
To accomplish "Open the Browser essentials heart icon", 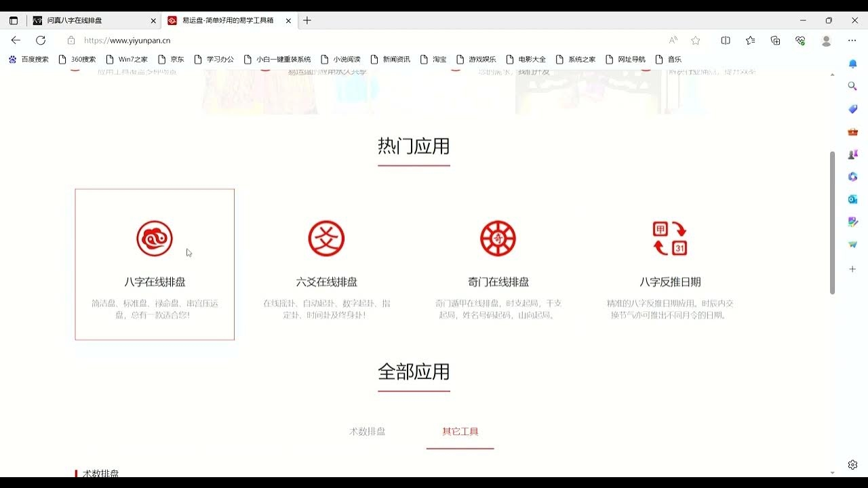I will 800,41.
